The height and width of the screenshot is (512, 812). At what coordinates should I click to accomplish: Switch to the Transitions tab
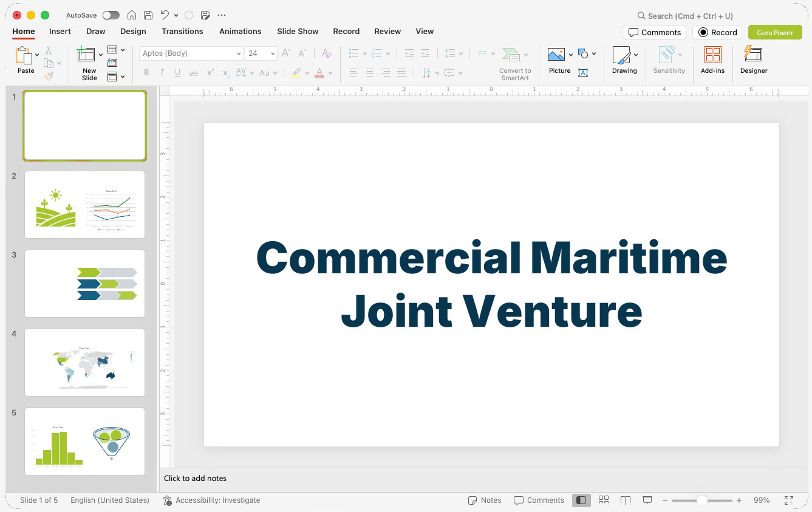point(182,31)
